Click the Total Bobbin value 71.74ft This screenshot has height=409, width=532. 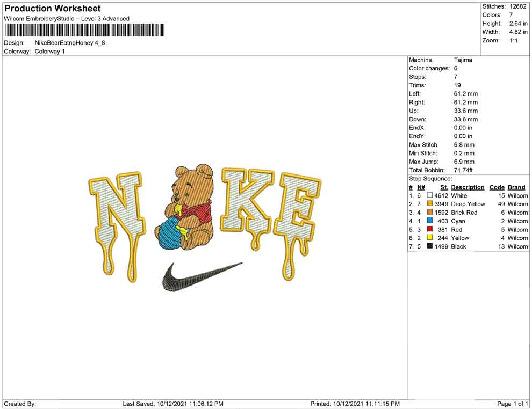click(463, 170)
